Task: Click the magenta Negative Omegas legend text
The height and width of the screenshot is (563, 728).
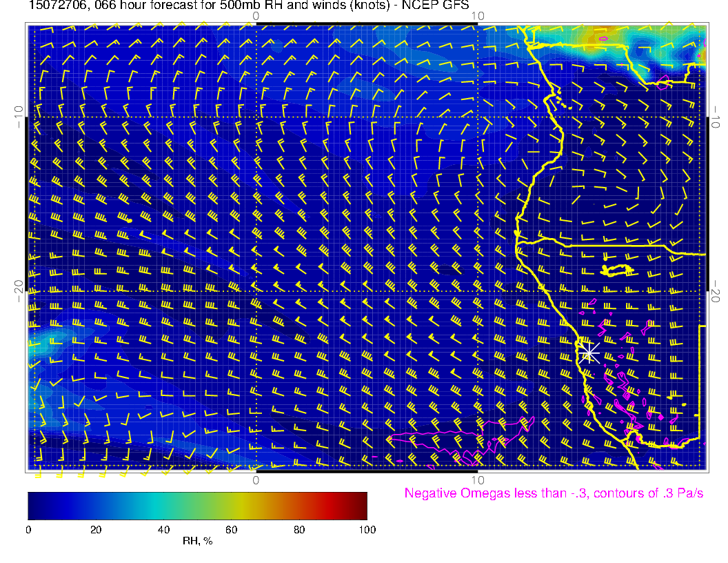Action: (554, 493)
